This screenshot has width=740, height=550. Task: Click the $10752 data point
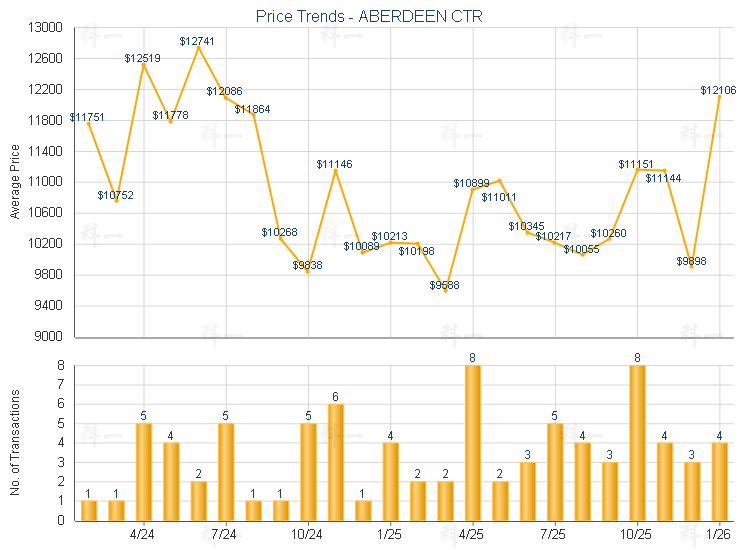(116, 200)
